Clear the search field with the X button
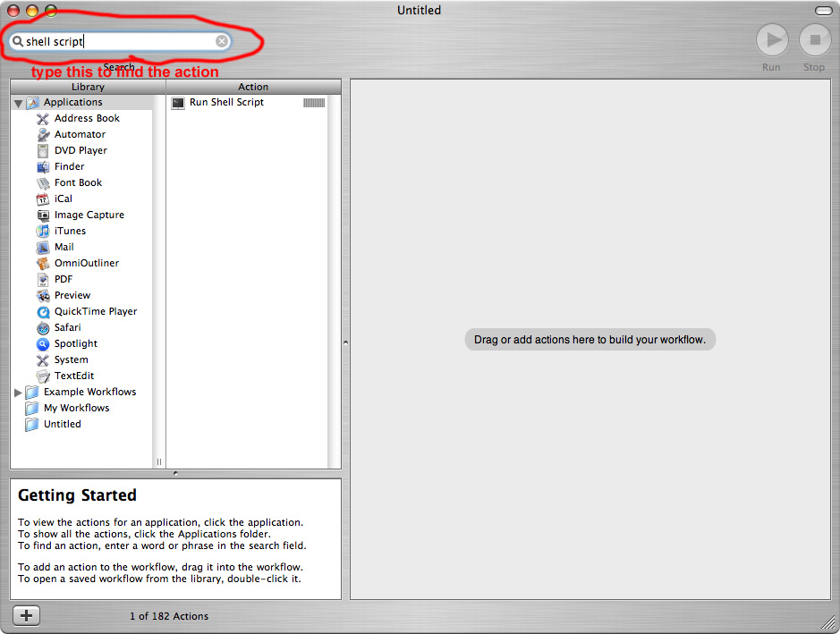 point(222,41)
